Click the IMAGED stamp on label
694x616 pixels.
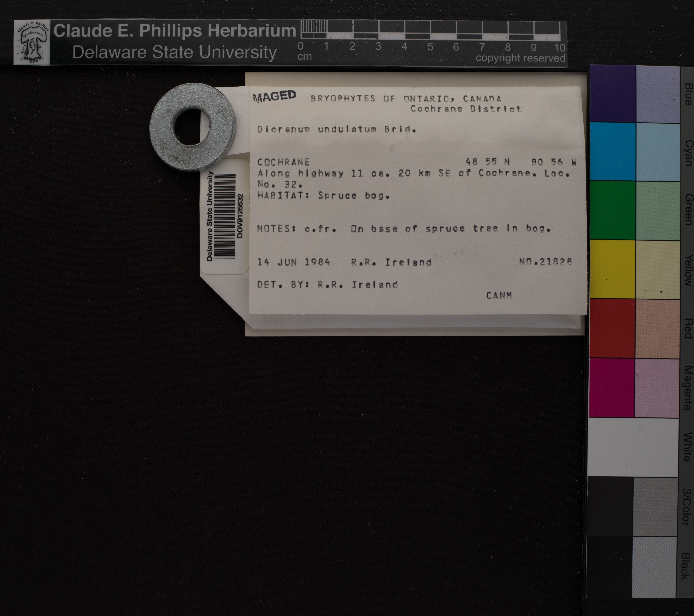[275, 96]
